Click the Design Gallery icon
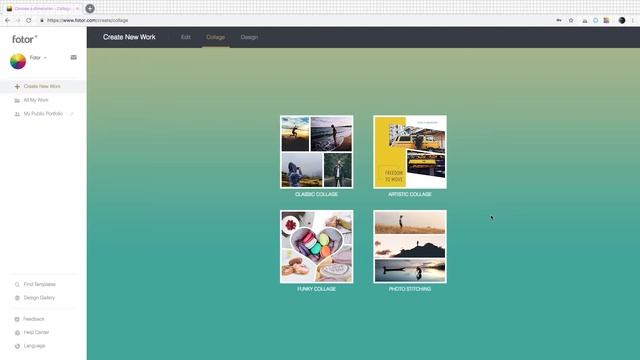This screenshot has height=360, width=640. tap(17, 298)
